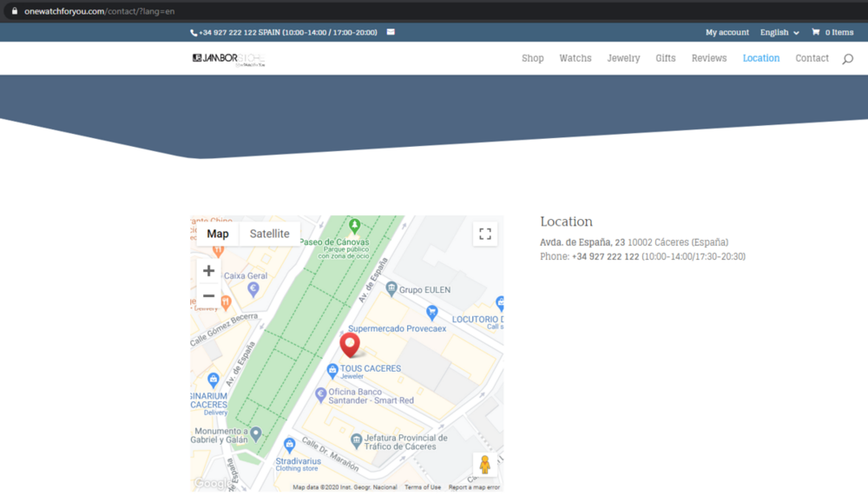Screen dimensions: 868x496
Task: Click the search magnifier icon in navigation
Action: coord(847,59)
